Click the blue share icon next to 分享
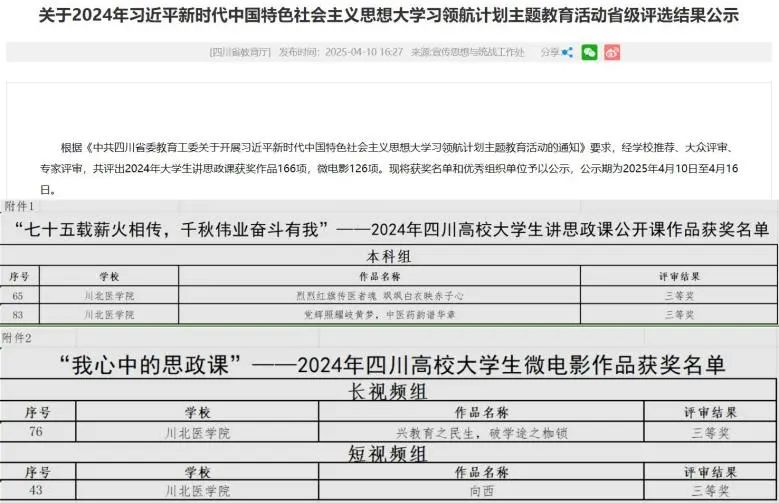 [567, 52]
